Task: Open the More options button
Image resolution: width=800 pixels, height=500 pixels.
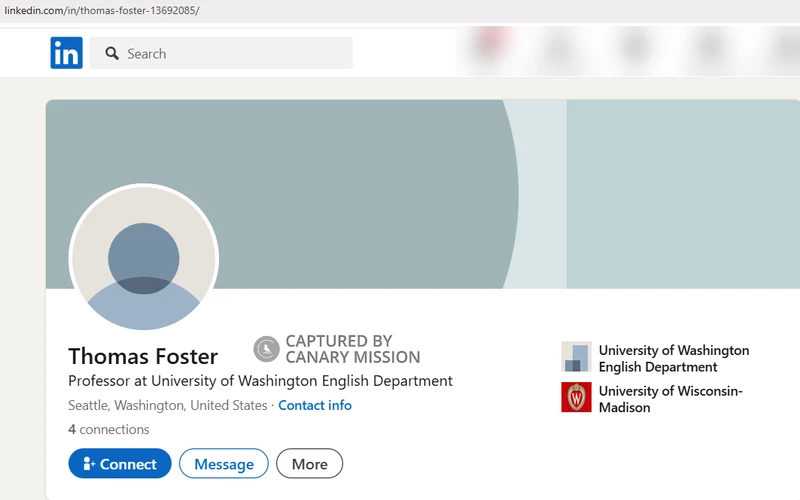Action: (309, 463)
